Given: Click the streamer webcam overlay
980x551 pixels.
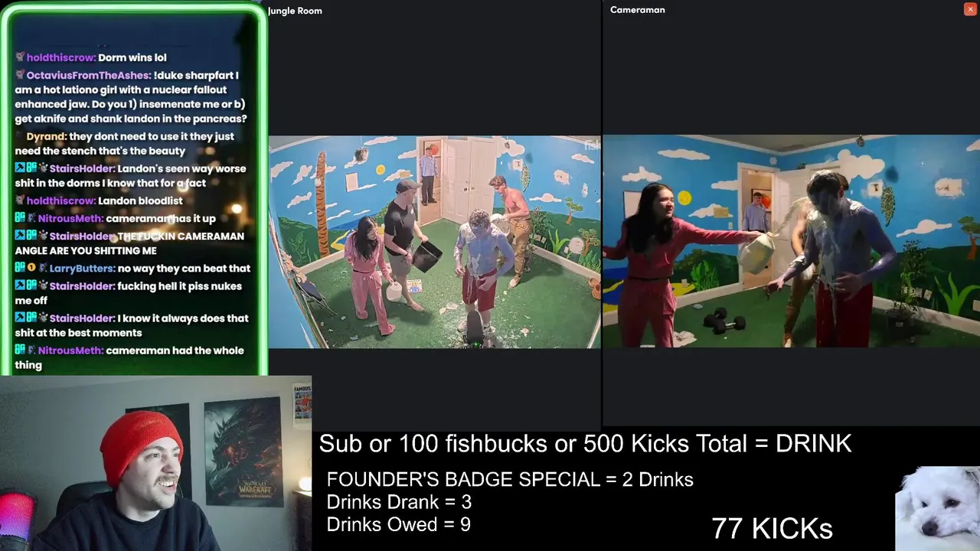Looking at the screenshot, I should (155, 463).
